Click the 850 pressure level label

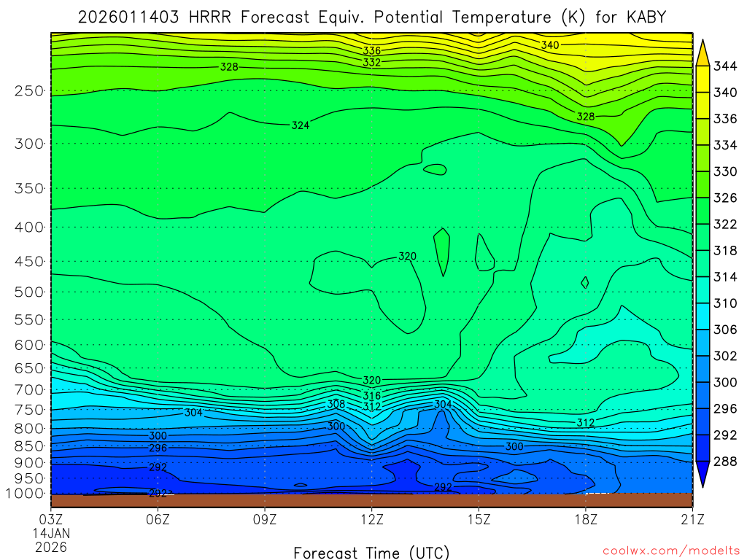(x=29, y=446)
